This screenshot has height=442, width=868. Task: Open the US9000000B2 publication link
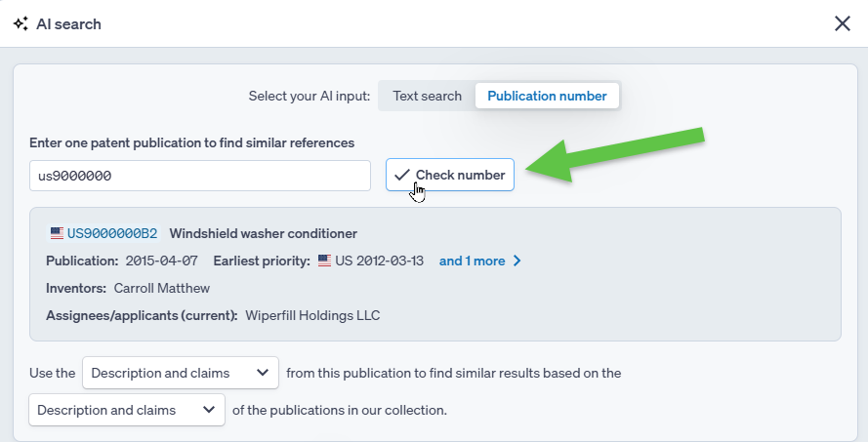coord(112,233)
